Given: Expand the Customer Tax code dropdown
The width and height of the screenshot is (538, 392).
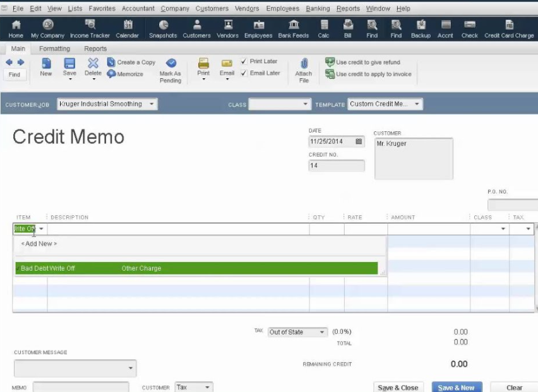Looking at the screenshot, I should click(x=207, y=387).
